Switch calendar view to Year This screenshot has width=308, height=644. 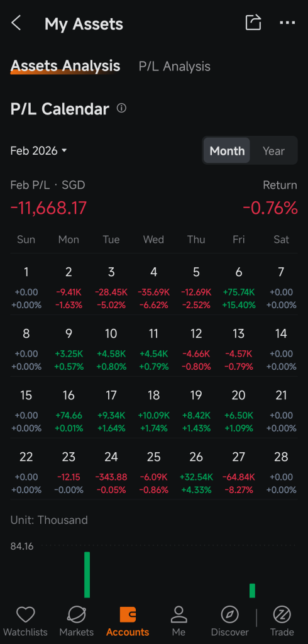click(273, 151)
